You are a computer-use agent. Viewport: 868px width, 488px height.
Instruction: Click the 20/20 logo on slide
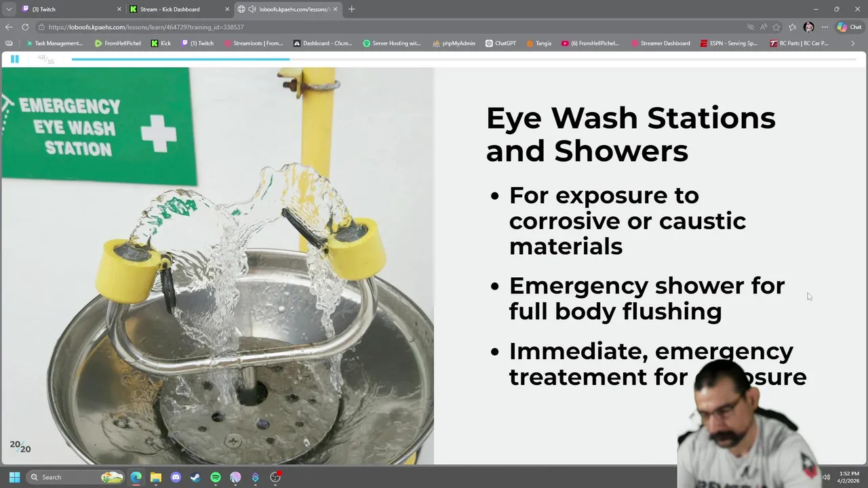click(x=20, y=447)
